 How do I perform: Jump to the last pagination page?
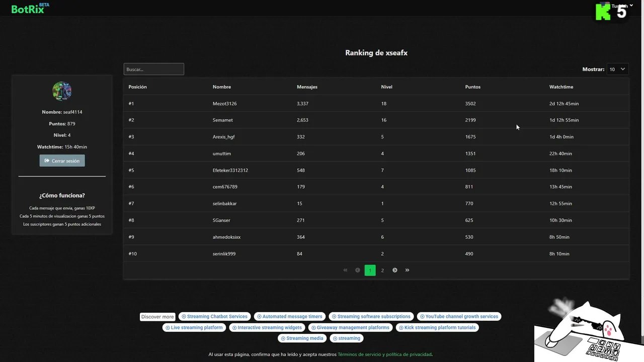pyautogui.click(x=408, y=270)
